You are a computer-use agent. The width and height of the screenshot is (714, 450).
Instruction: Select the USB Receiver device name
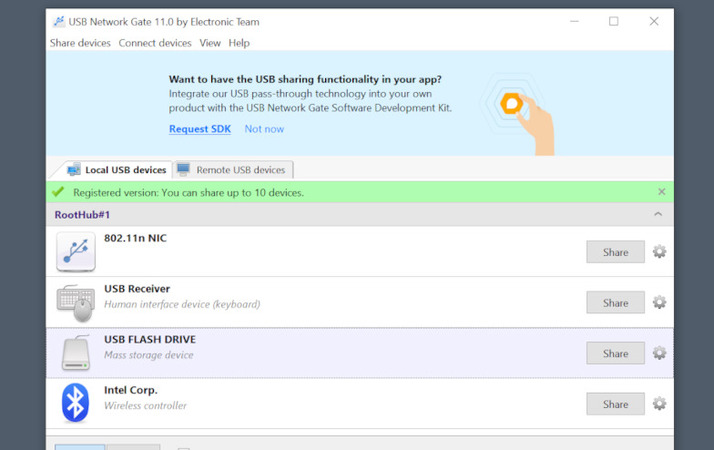(x=137, y=289)
